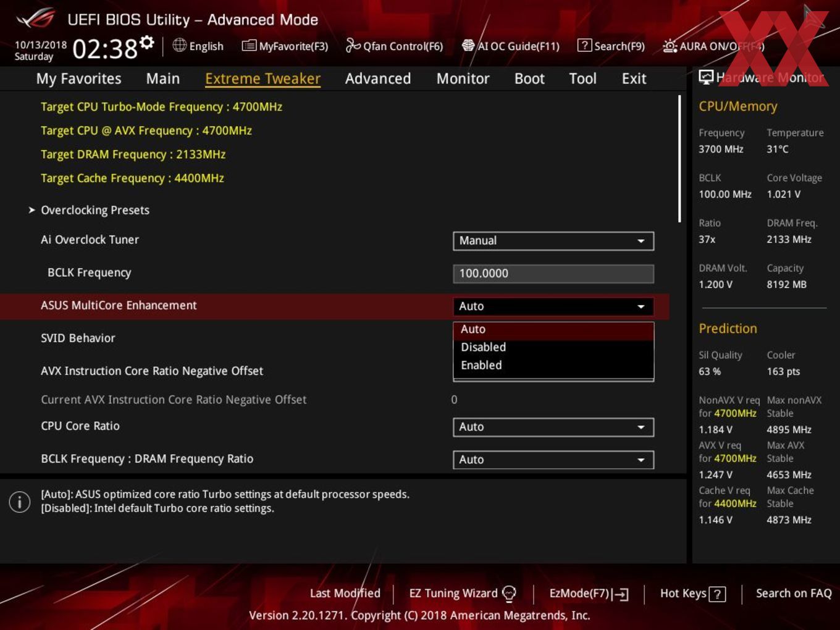Open MyFavorite(F3) list
The width and height of the screenshot is (840, 630).
pyautogui.click(x=285, y=46)
